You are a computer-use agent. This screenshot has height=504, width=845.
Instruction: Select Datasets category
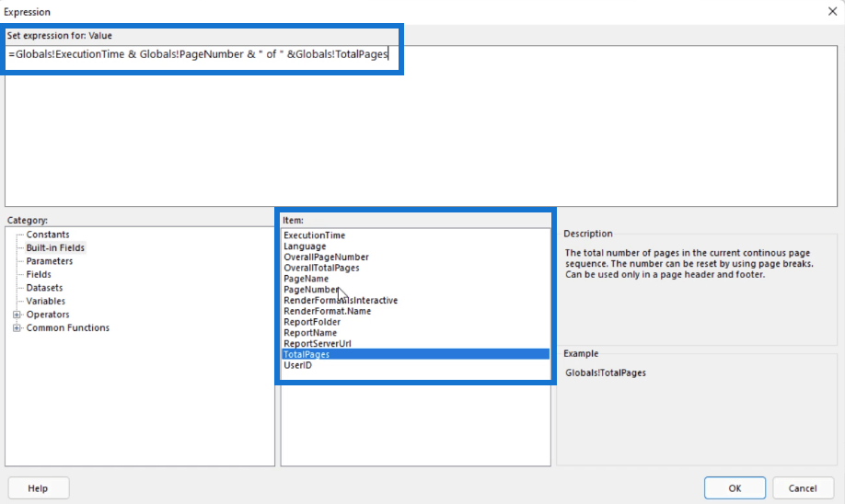pos(44,288)
